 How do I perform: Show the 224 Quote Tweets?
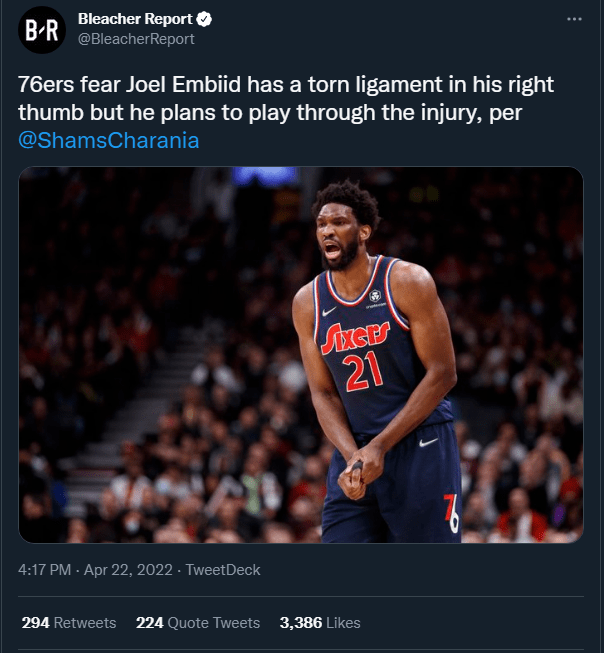tap(198, 622)
